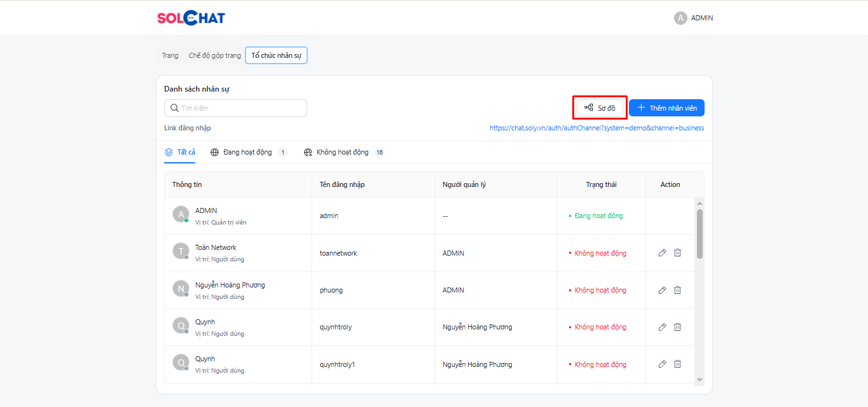This screenshot has height=407, width=868.
Task: Click the Tìm kiếm search field
Action: click(235, 108)
